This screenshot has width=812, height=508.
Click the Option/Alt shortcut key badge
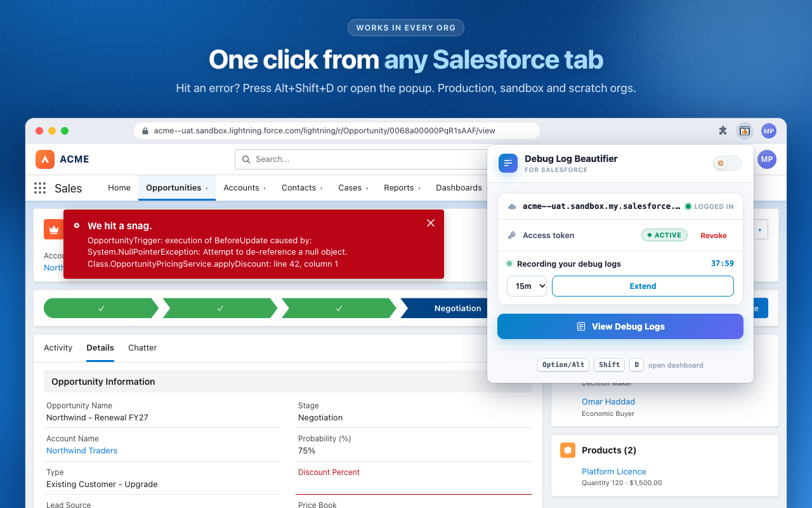tap(563, 365)
